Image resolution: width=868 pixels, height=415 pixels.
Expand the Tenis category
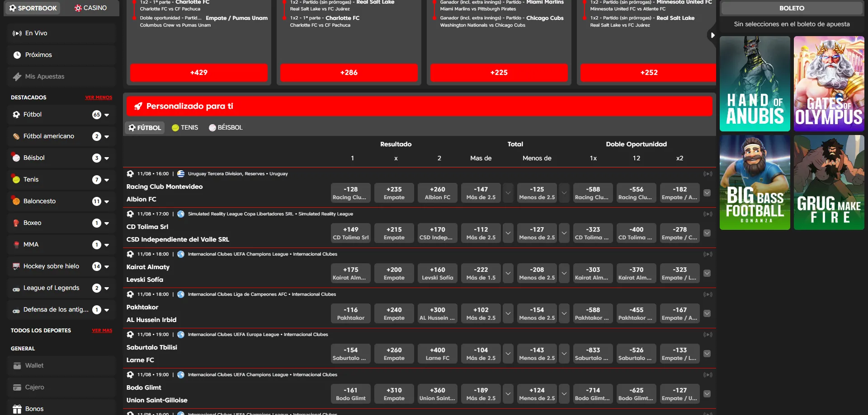pyautogui.click(x=107, y=180)
